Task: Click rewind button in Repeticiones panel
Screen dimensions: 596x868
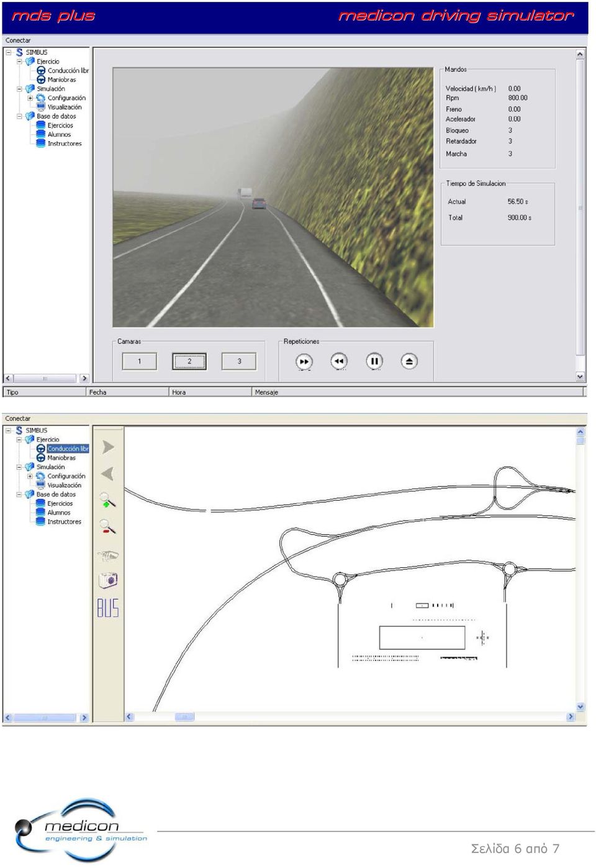Action: pyautogui.click(x=338, y=361)
